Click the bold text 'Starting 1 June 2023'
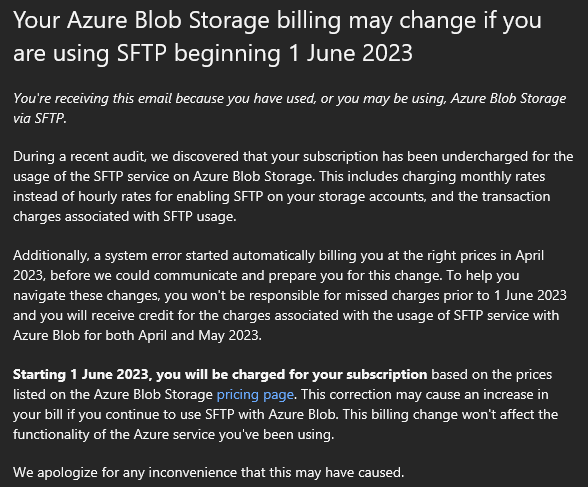588x487 pixels. (x=80, y=375)
